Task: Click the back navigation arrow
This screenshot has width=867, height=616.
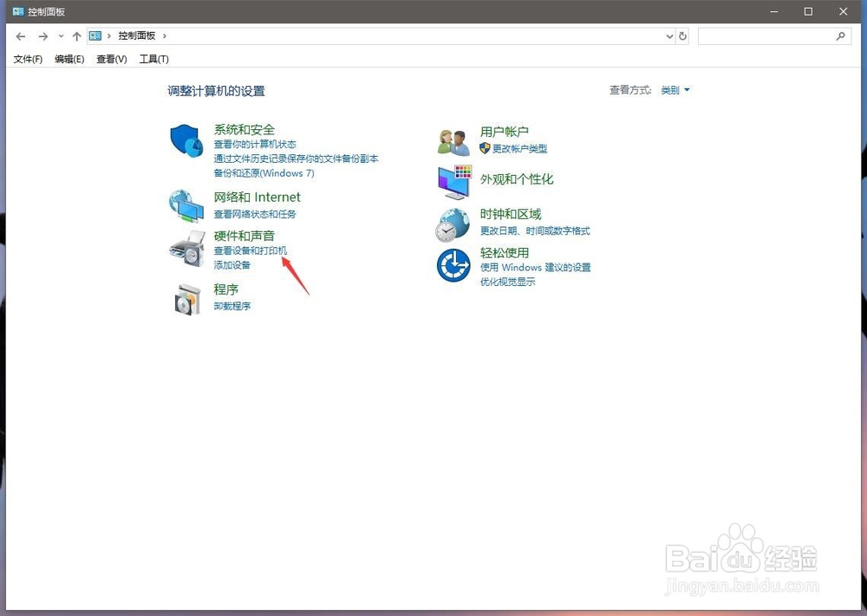Action: (20, 36)
